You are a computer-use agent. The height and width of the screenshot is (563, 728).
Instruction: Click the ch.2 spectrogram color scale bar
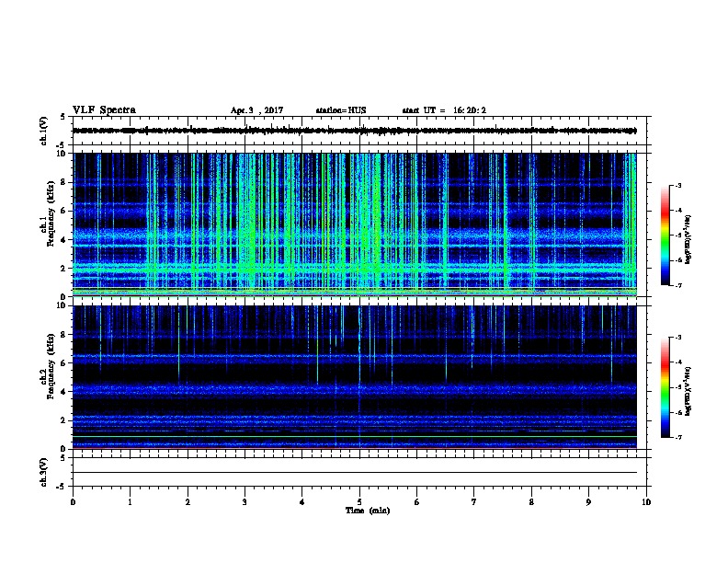[665, 387]
